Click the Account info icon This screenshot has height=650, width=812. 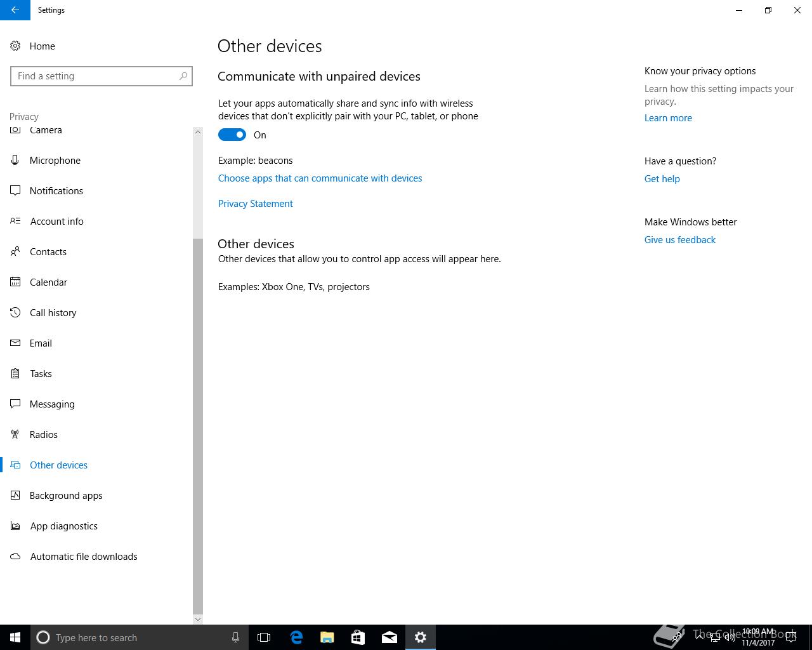pos(15,221)
